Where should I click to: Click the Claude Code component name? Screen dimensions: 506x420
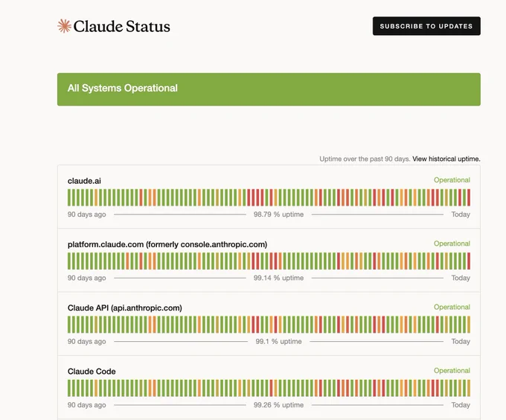click(92, 372)
